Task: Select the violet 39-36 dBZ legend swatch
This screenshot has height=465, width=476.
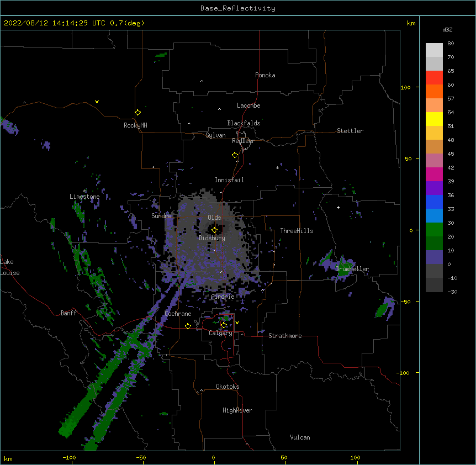Action: (434, 188)
